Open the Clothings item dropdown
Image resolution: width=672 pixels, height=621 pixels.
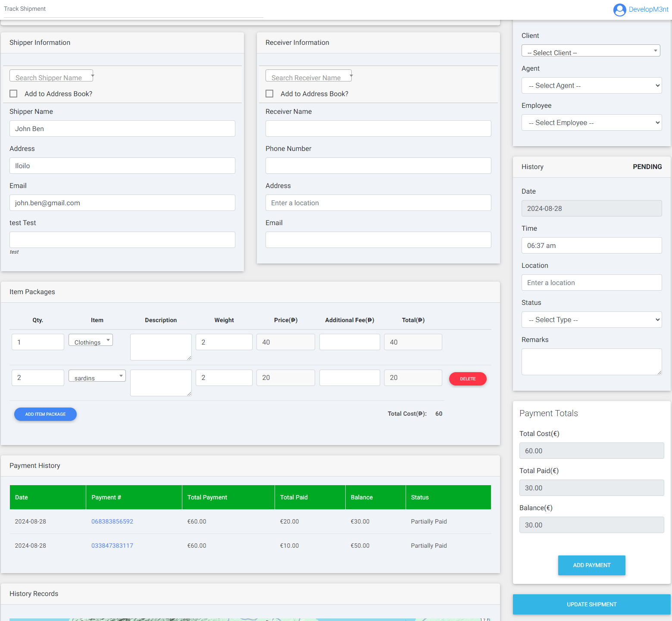pyautogui.click(x=91, y=340)
